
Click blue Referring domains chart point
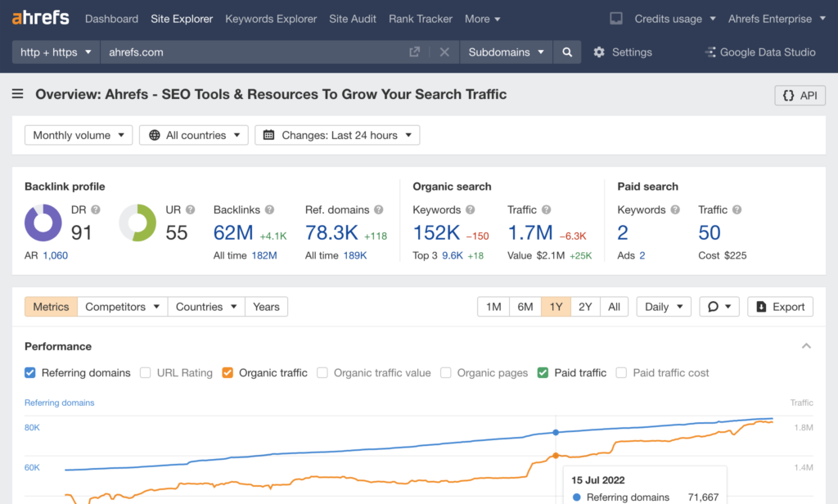[556, 432]
